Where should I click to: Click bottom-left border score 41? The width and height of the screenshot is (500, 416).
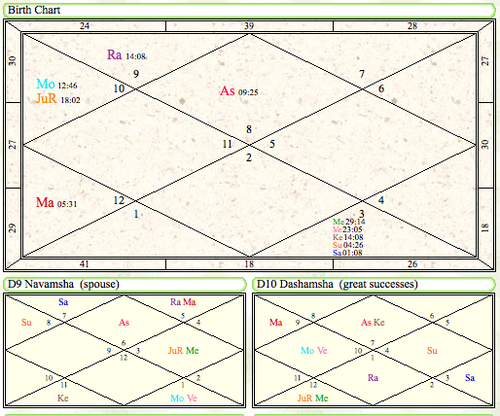(84, 264)
